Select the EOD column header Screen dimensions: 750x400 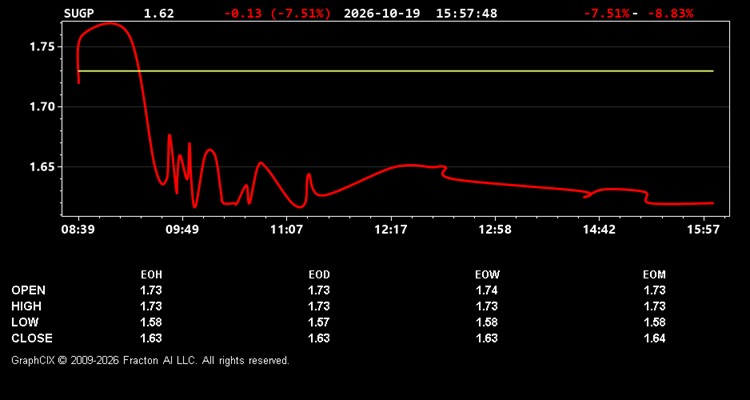coord(319,275)
